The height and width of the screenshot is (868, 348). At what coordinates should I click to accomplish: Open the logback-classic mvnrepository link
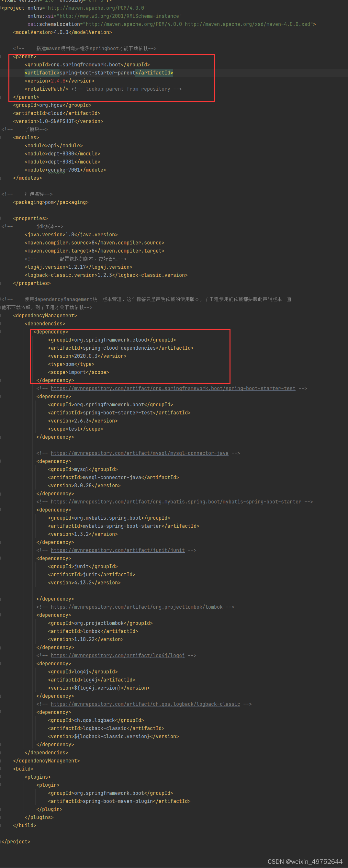(145, 704)
